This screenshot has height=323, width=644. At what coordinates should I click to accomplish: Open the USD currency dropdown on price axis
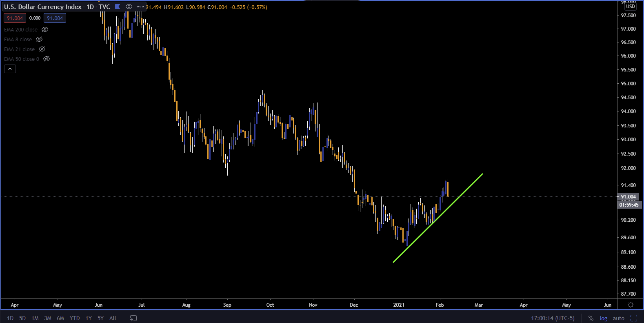point(631,6)
